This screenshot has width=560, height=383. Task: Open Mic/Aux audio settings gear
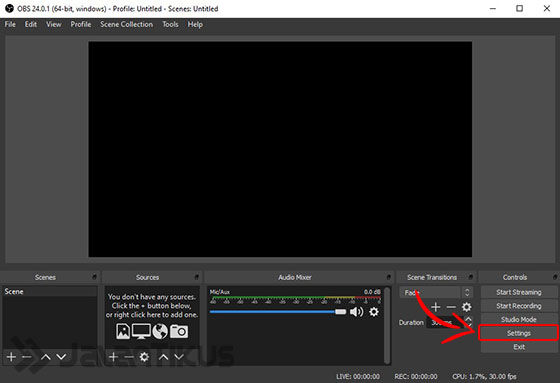click(374, 312)
